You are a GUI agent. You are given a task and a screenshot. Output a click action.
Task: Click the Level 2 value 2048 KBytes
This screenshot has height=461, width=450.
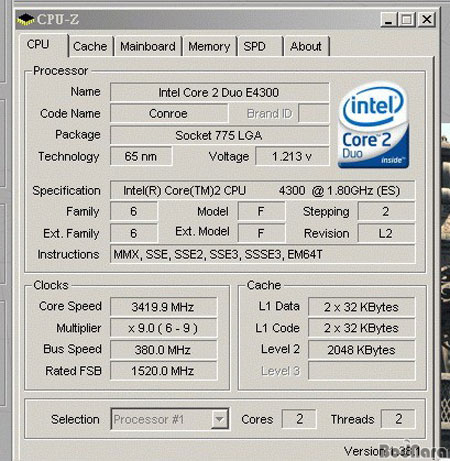[x=361, y=350]
